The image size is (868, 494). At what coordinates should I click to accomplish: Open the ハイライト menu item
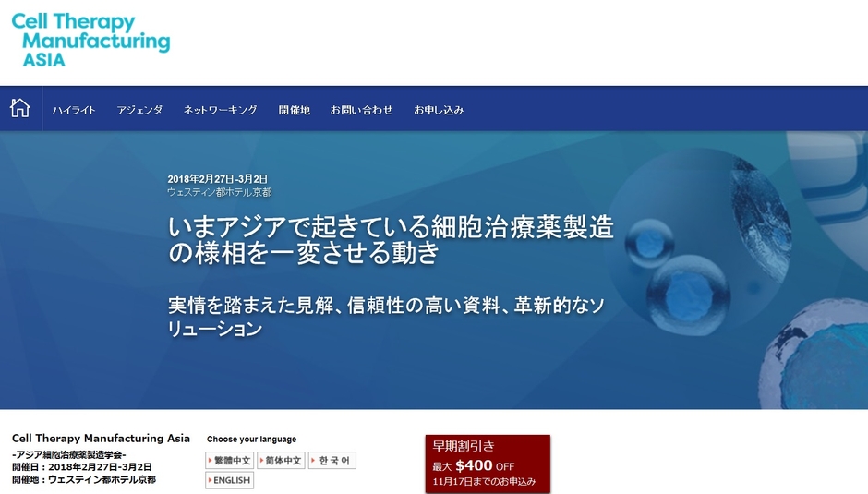click(74, 110)
